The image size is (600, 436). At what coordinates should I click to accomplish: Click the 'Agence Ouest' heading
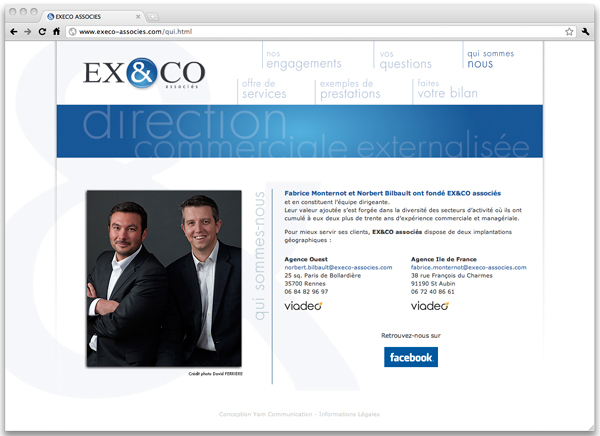(306, 259)
